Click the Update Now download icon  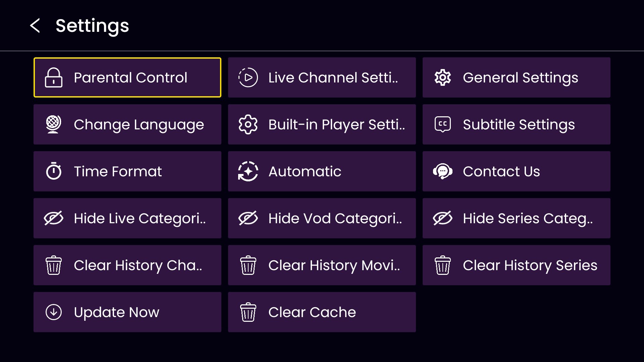[54, 312]
